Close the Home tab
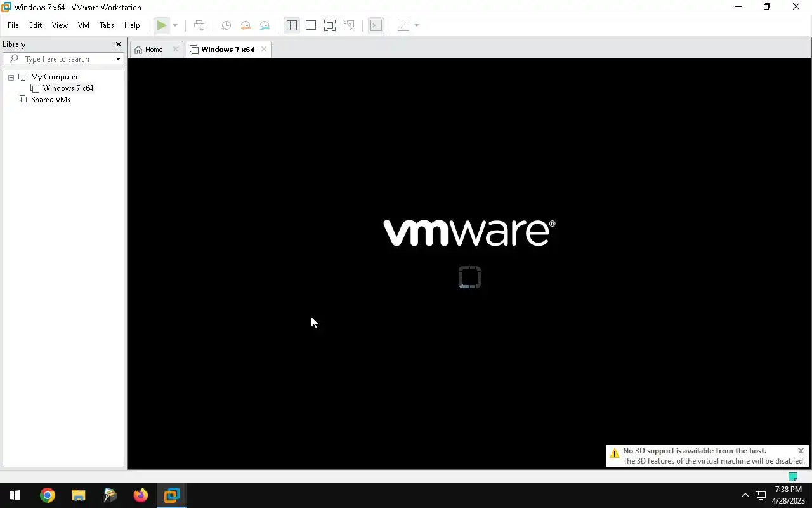This screenshot has width=812, height=508. tap(176, 50)
